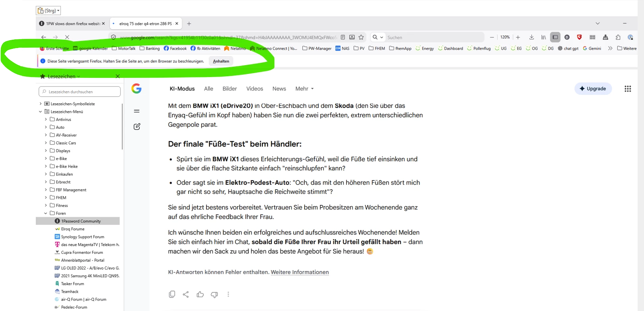Click the Anhalten button
The height and width of the screenshot is (311, 644).
tap(221, 61)
